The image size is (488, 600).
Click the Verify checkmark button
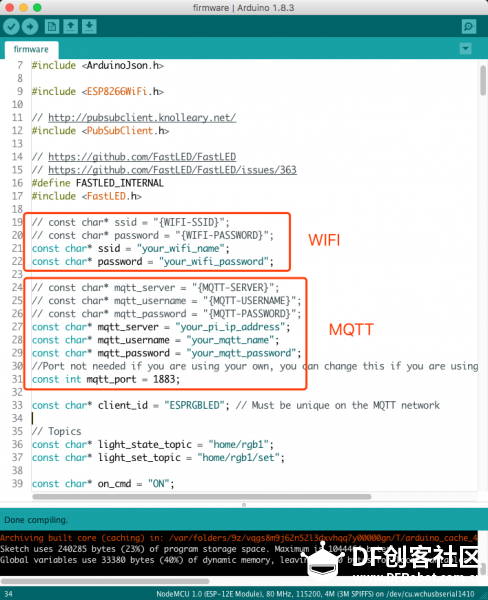pos(11,26)
